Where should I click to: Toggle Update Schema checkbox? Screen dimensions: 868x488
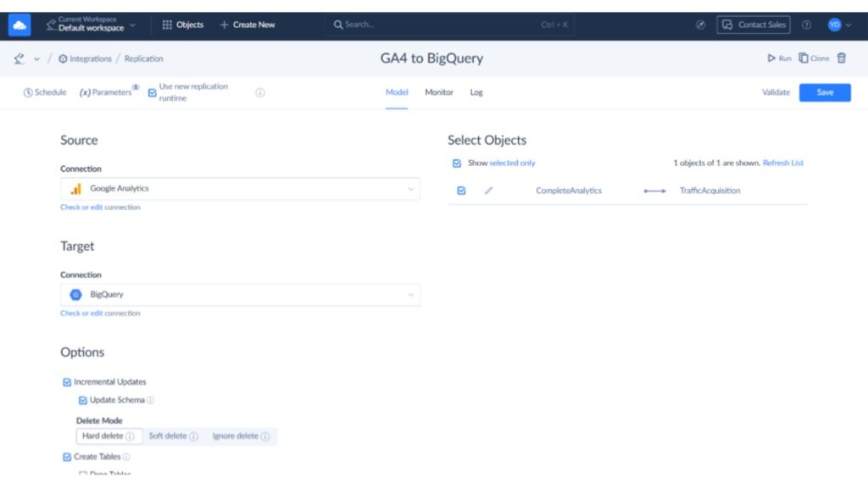coord(83,400)
